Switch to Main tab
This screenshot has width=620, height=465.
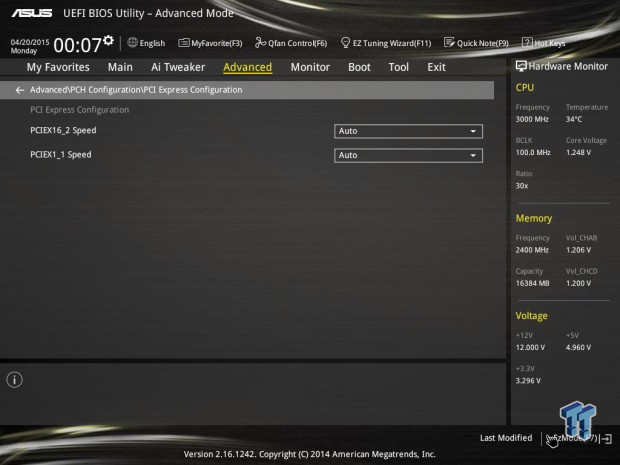[120, 67]
